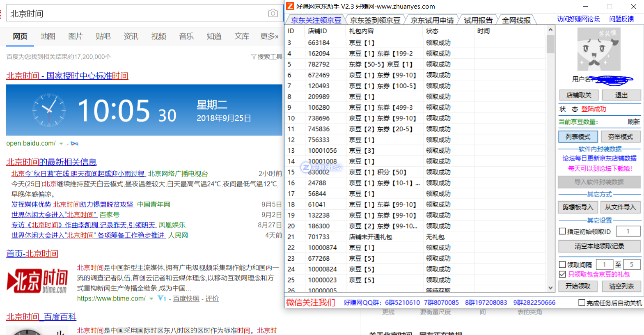Enable 完成任务后自动关机 checkbox
644x335 pixels.
coord(582,303)
